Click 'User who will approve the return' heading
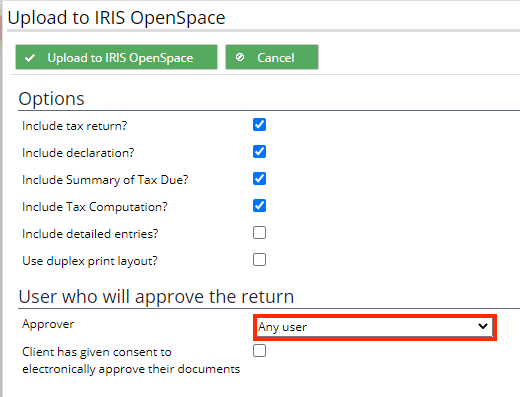 [x=156, y=296]
